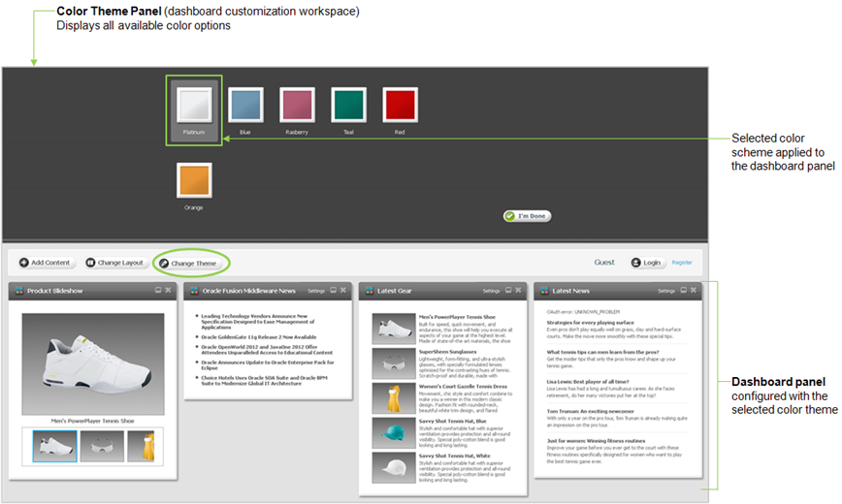
Task: Click the white hat image in Latest Gear
Action: [394, 467]
